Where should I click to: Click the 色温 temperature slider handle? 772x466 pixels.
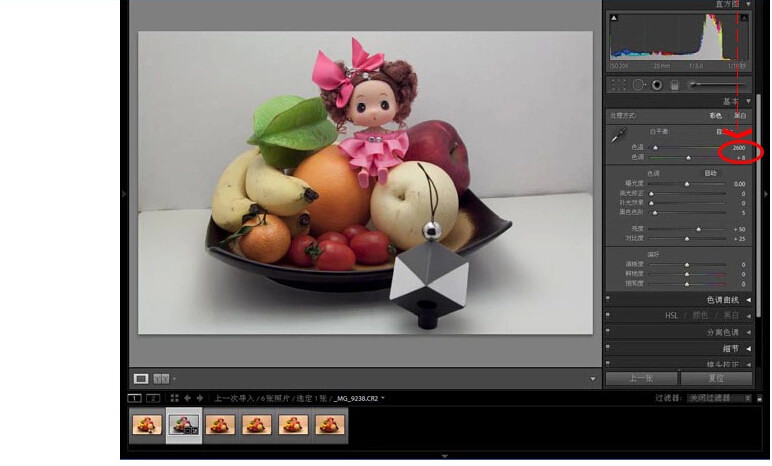point(655,148)
